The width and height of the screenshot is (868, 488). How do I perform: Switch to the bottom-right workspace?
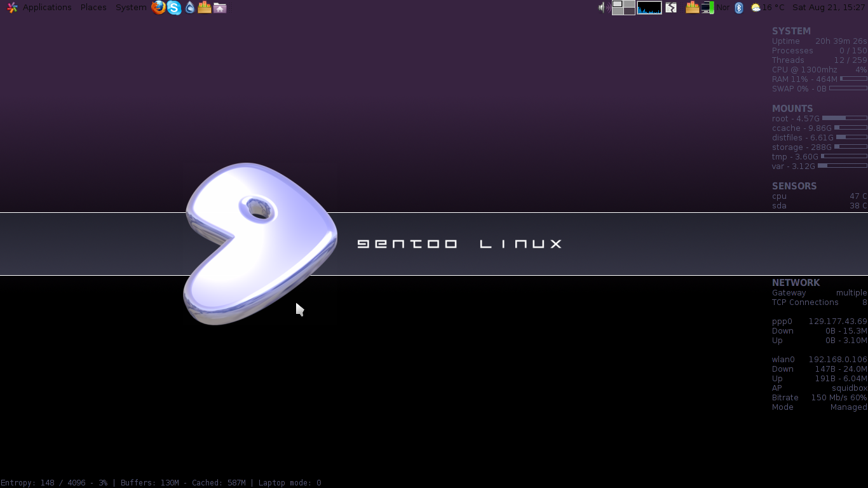pos(629,11)
